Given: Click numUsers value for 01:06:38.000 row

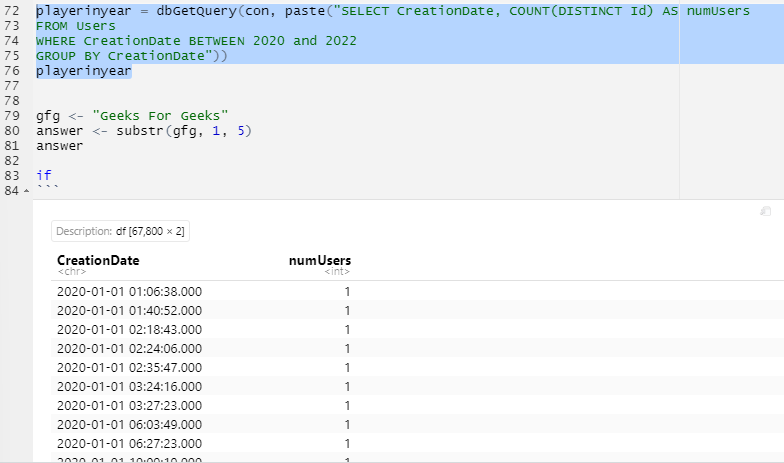Looking at the screenshot, I should [347, 292].
